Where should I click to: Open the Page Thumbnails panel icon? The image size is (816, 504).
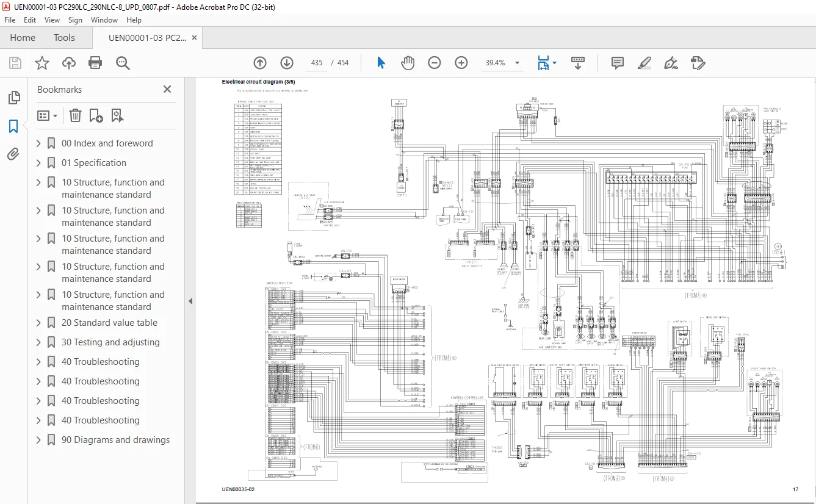click(x=13, y=98)
